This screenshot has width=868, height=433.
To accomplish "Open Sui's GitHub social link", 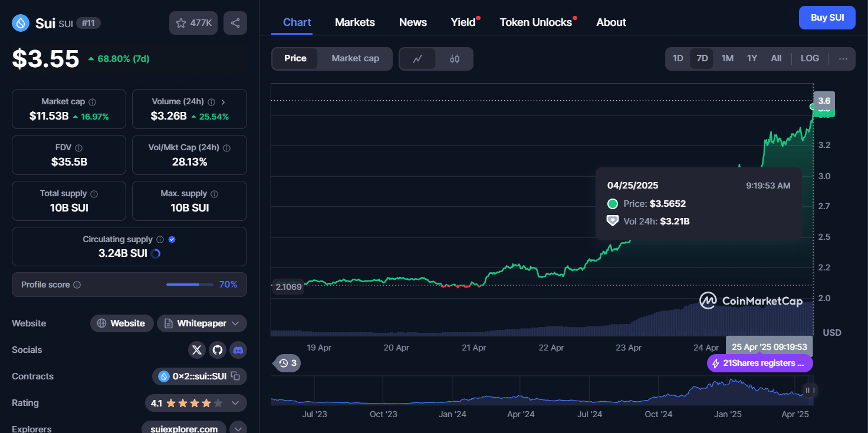I will (x=218, y=350).
